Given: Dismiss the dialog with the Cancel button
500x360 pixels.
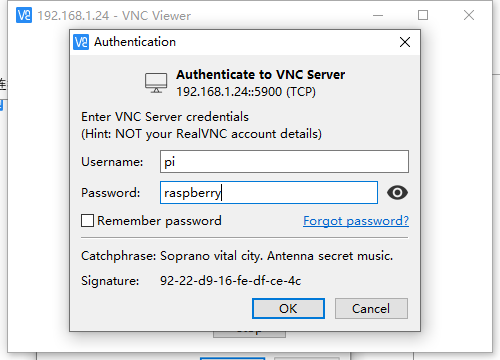Looking at the screenshot, I should pyautogui.click(x=371, y=308).
